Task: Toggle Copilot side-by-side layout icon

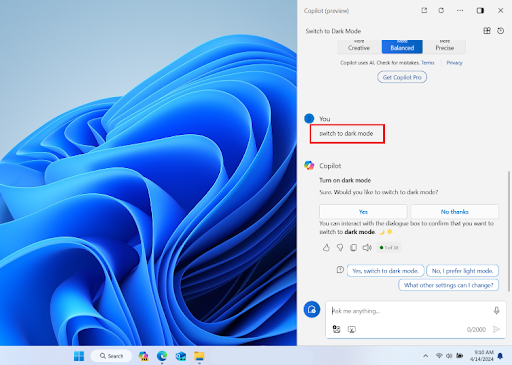Action: [480, 11]
